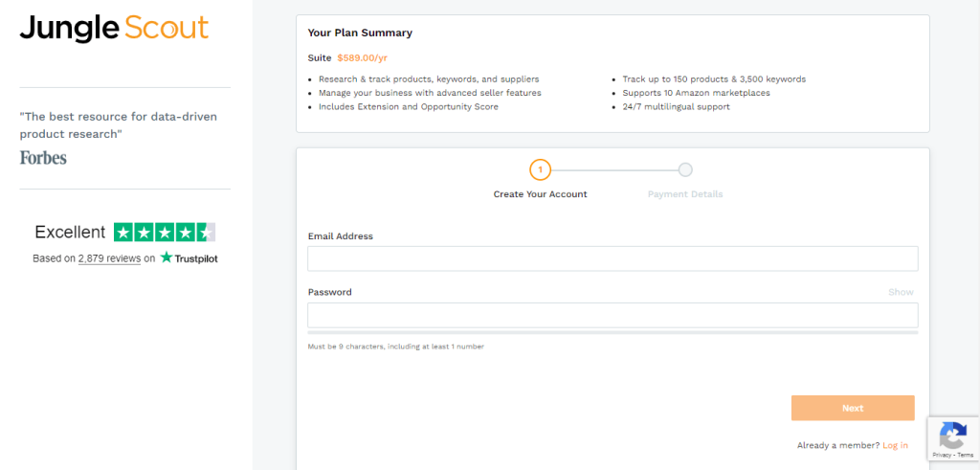Click the password requirement hint text

(x=395, y=347)
